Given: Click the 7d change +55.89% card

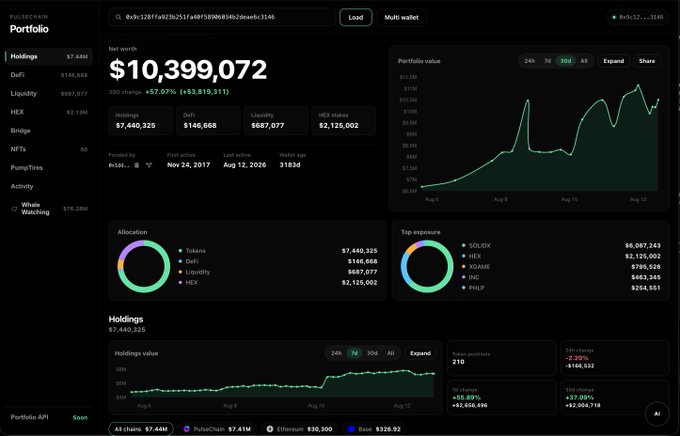Looking at the screenshot, I should pyautogui.click(x=501, y=397).
